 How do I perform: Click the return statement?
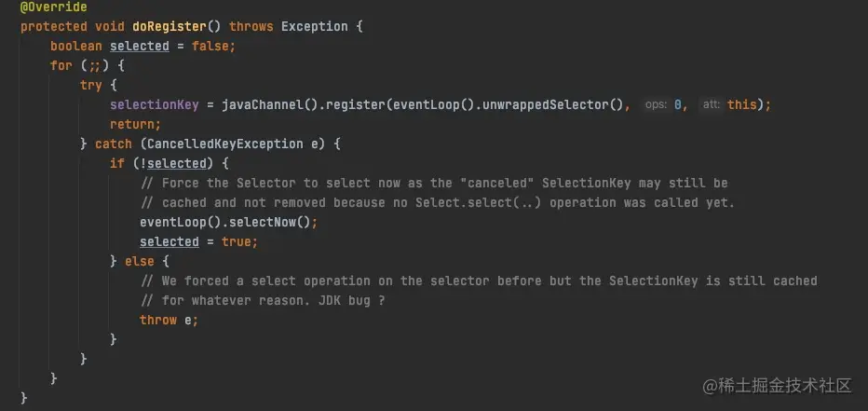point(135,124)
